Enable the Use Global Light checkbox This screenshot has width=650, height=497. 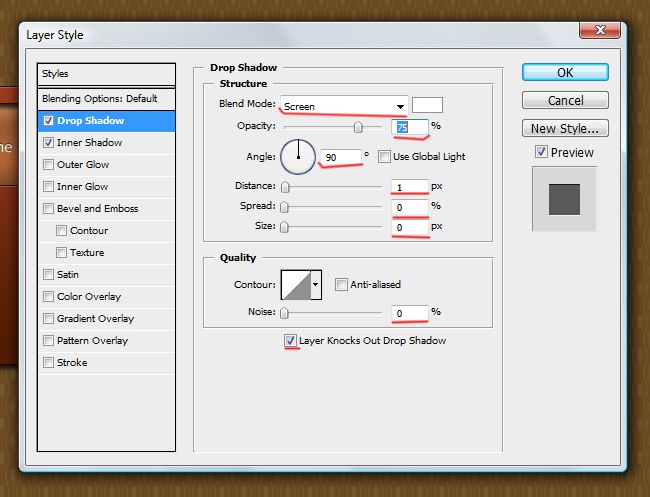(x=384, y=157)
